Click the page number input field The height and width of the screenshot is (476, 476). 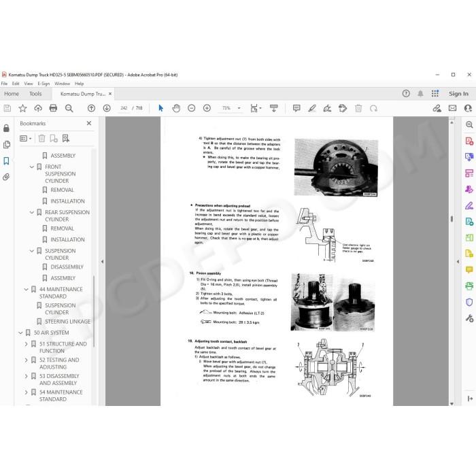(x=124, y=108)
